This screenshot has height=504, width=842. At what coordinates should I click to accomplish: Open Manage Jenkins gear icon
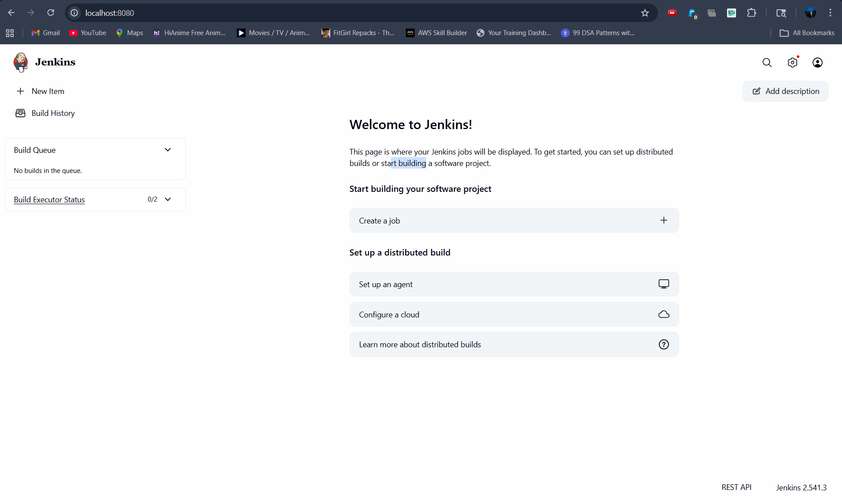[x=792, y=63]
